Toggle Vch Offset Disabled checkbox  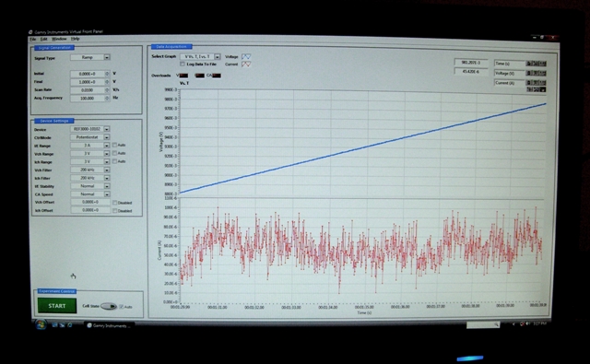tap(114, 203)
